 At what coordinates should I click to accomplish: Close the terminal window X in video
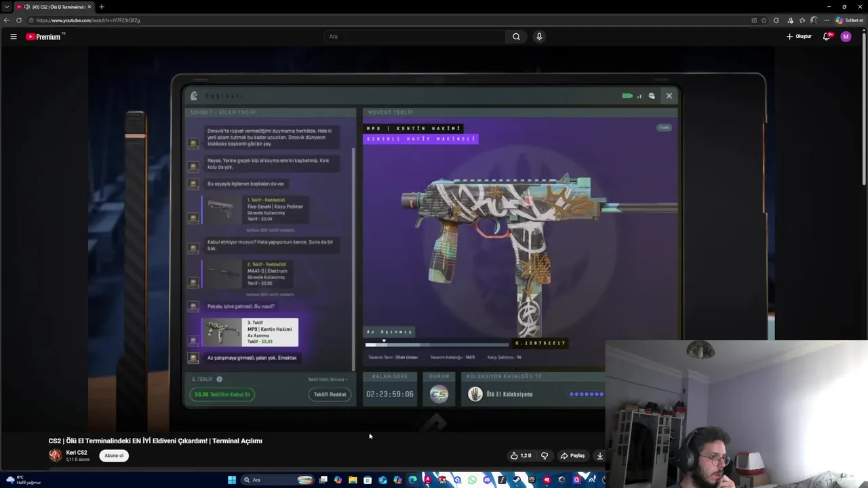[x=669, y=96]
